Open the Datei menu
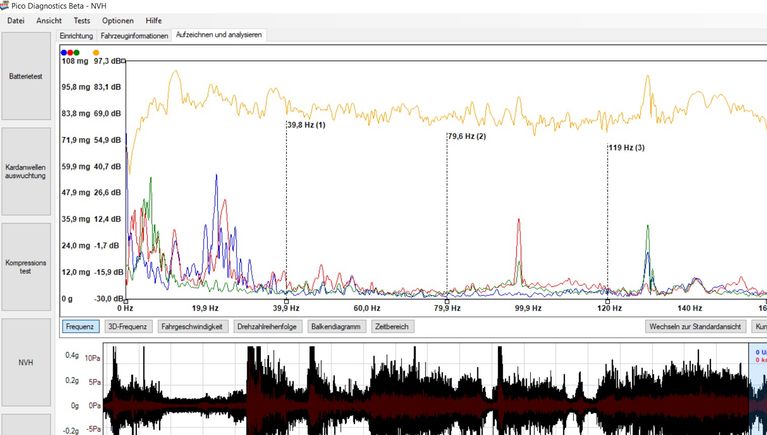This screenshot has height=435, width=767. point(16,21)
